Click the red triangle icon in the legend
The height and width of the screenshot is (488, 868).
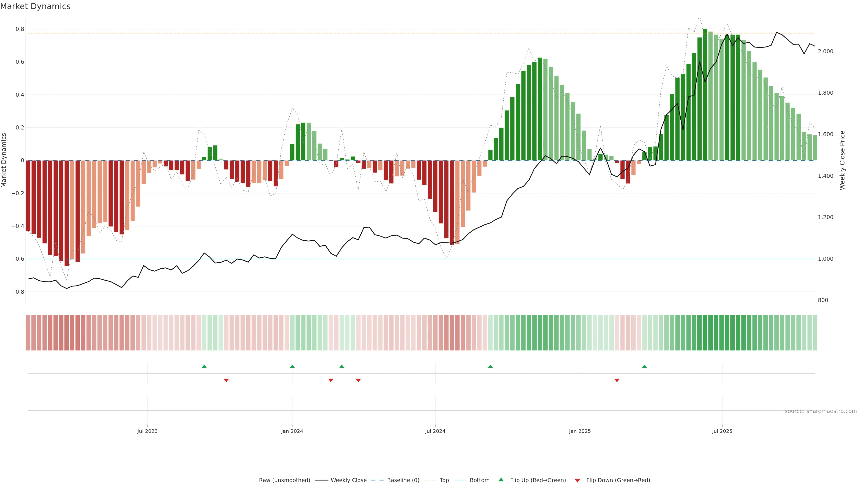(x=577, y=480)
